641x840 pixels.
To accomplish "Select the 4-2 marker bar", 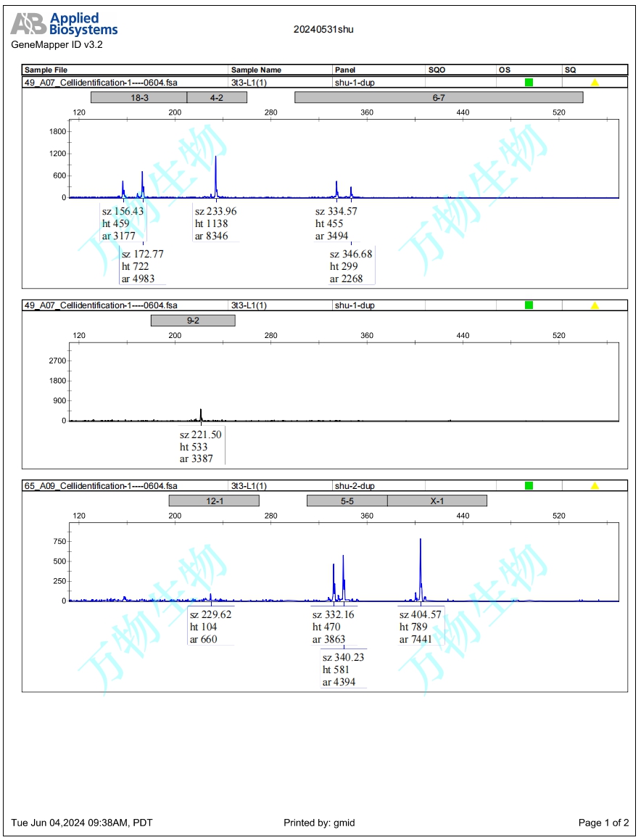I will [217, 97].
